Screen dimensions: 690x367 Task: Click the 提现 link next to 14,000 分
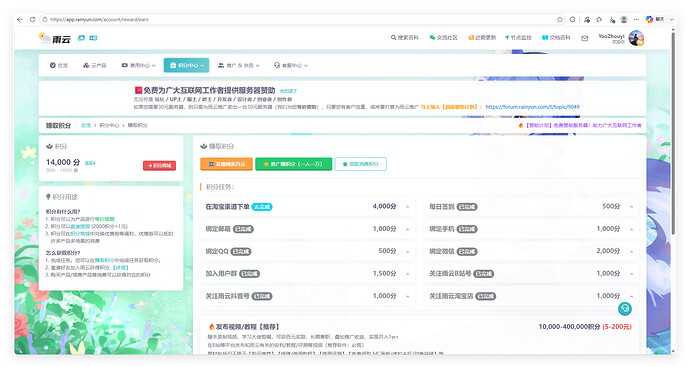tap(90, 163)
